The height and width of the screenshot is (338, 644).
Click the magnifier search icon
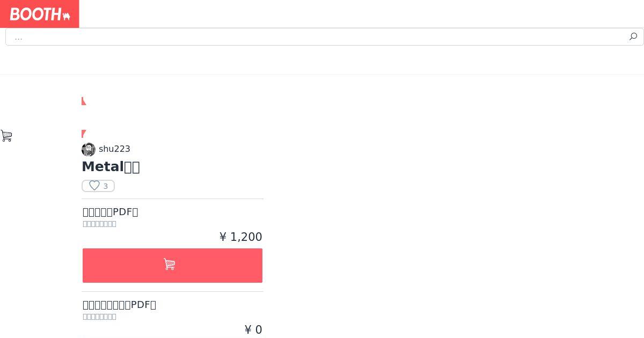click(633, 36)
